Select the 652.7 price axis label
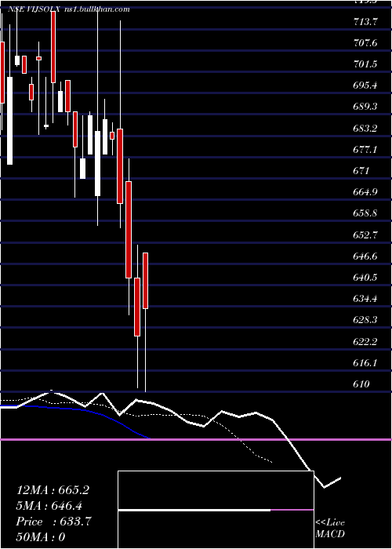 click(x=365, y=235)
